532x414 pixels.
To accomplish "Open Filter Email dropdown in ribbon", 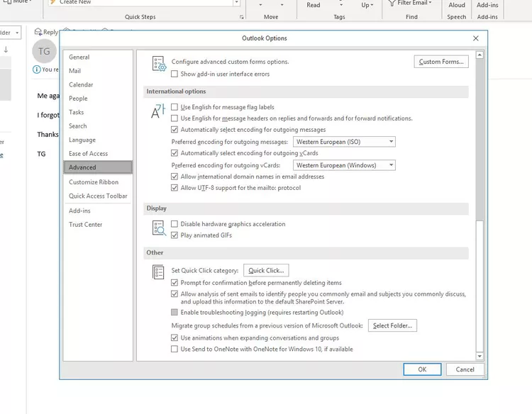I will coord(430,3).
